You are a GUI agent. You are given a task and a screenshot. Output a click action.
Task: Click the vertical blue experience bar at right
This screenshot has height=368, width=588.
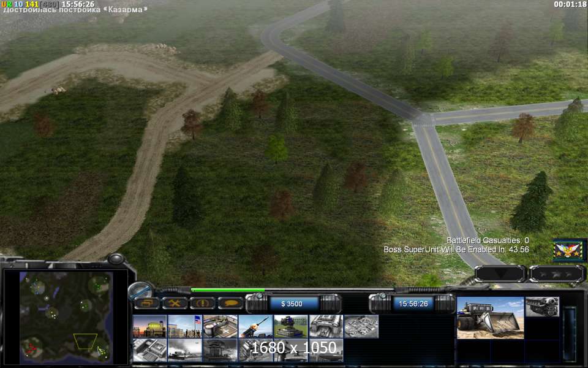tap(569, 334)
